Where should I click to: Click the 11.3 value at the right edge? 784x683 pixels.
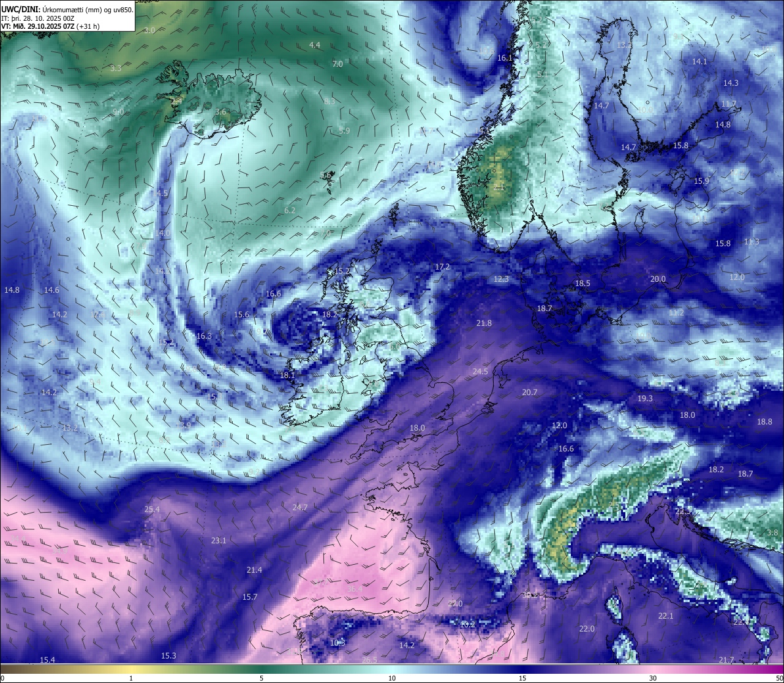click(752, 242)
